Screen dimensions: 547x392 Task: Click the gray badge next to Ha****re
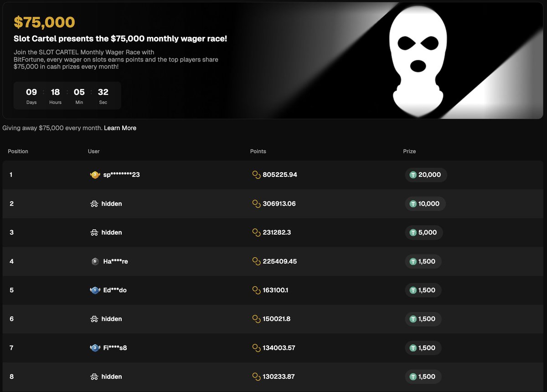point(95,261)
